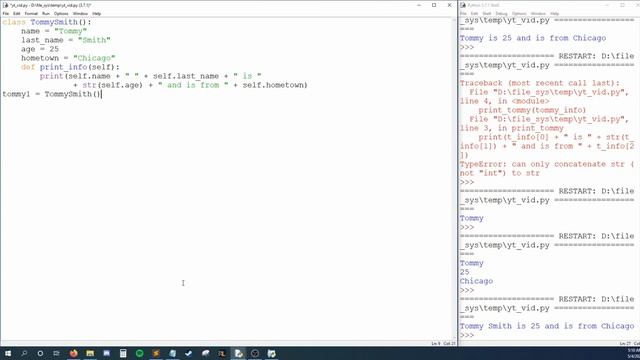
Task: Open the Options menu in the editor window
Action: coord(61,13)
